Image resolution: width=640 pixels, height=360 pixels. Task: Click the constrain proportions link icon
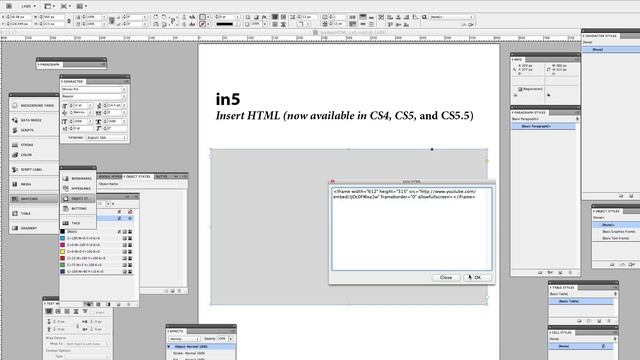(x=69, y=21)
